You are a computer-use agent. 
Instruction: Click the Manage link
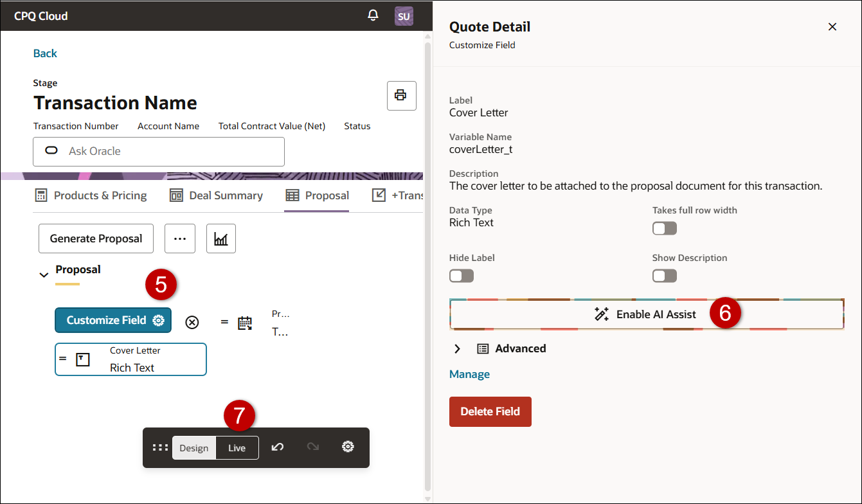click(469, 374)
